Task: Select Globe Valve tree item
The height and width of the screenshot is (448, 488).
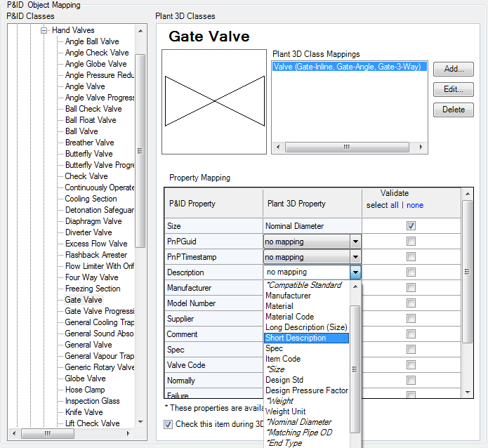Action: 85,378
